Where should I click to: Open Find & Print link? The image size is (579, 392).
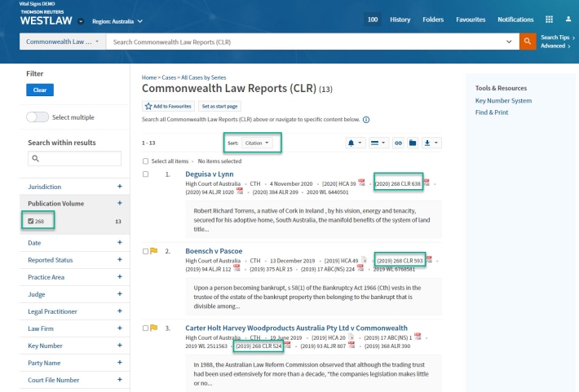coord(492,112)
